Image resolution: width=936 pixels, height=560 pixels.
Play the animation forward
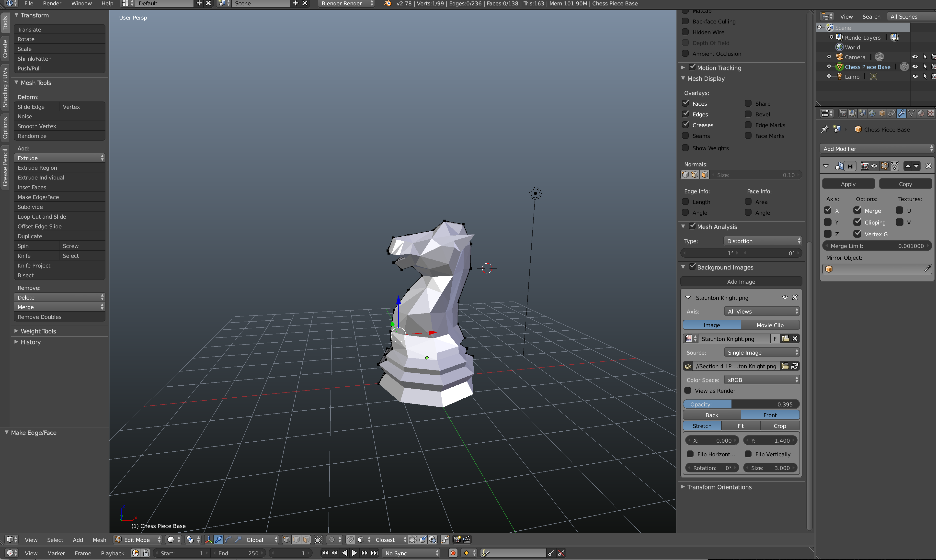coord(354,553)
